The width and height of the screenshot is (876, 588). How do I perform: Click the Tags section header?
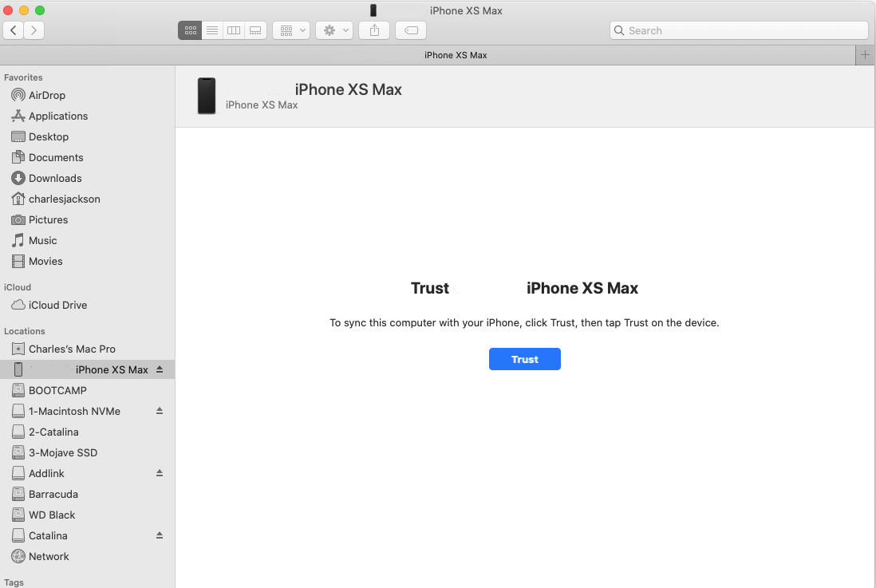pos(14,582)
